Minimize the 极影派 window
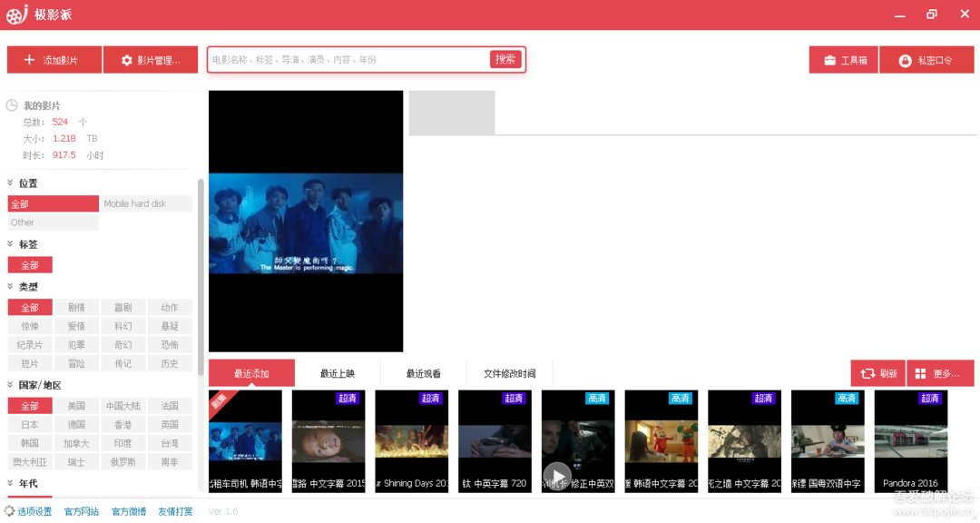980x523 pixels. click(x=900, y=15)
